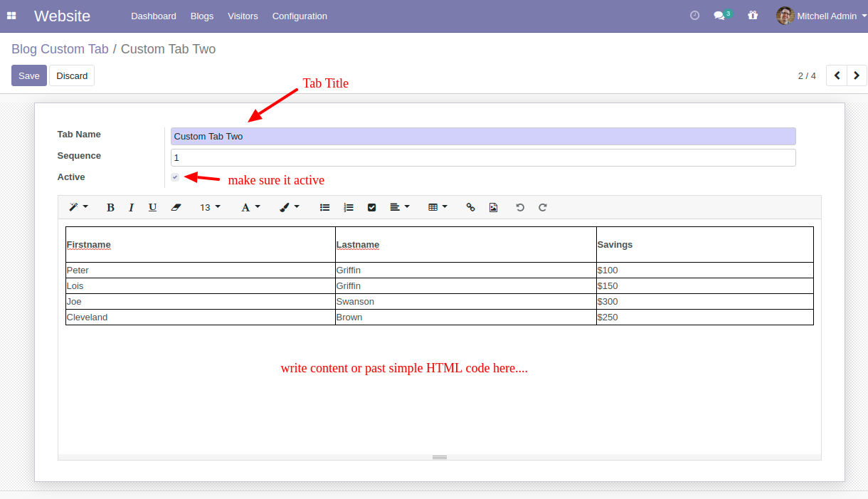Click the Tab Name field label
Screen dimensions: 868x499
click(79, 135)
